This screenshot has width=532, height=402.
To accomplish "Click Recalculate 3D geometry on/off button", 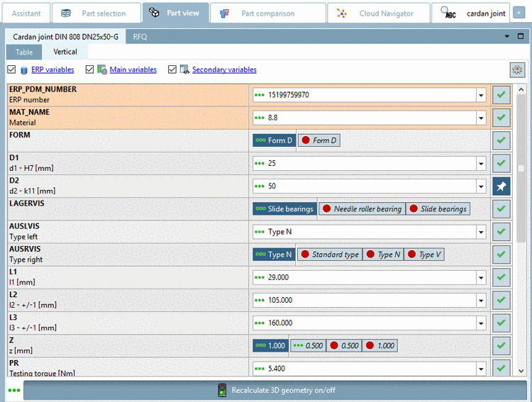I will (275, 391).
